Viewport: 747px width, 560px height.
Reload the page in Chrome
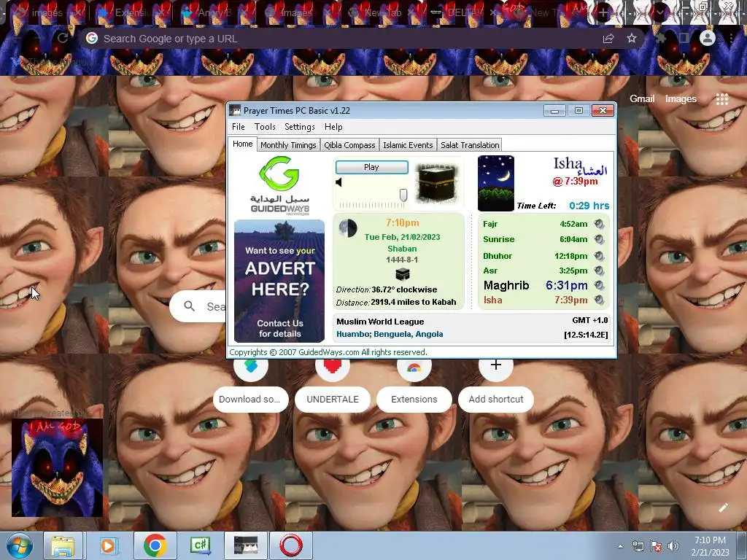pos(63,38)
